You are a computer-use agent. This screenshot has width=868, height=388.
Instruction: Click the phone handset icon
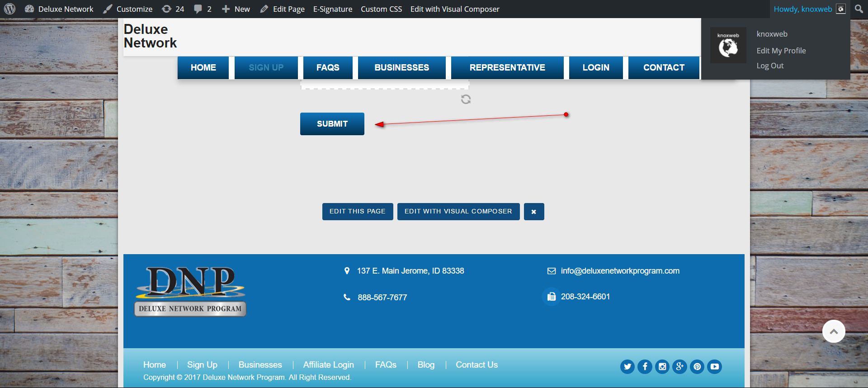tap(347, 297)
